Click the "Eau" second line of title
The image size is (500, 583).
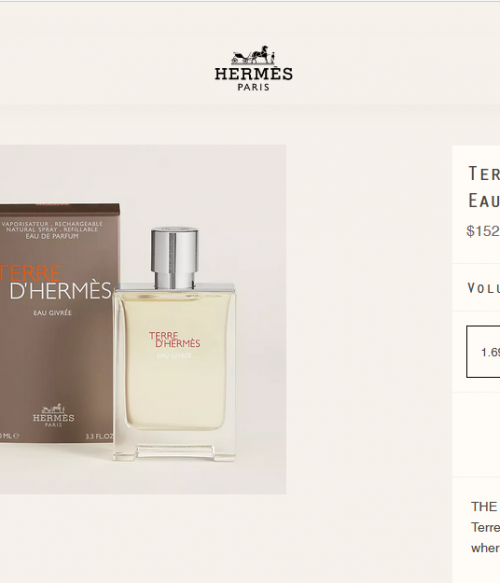pos(484,201)
